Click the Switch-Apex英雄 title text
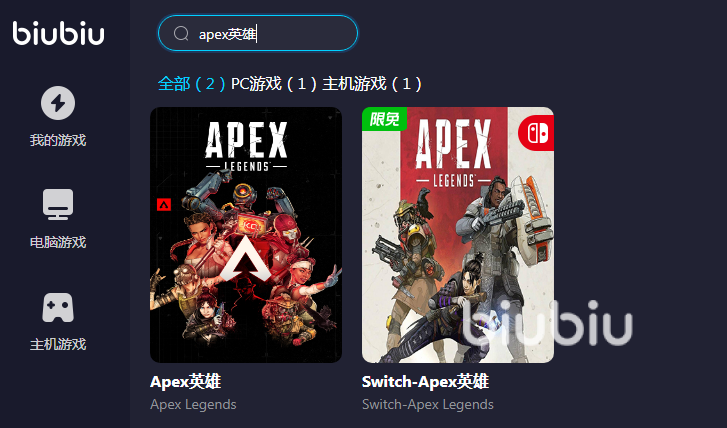The height and width of the screenshot is (428, 727). tap(425, 382)
